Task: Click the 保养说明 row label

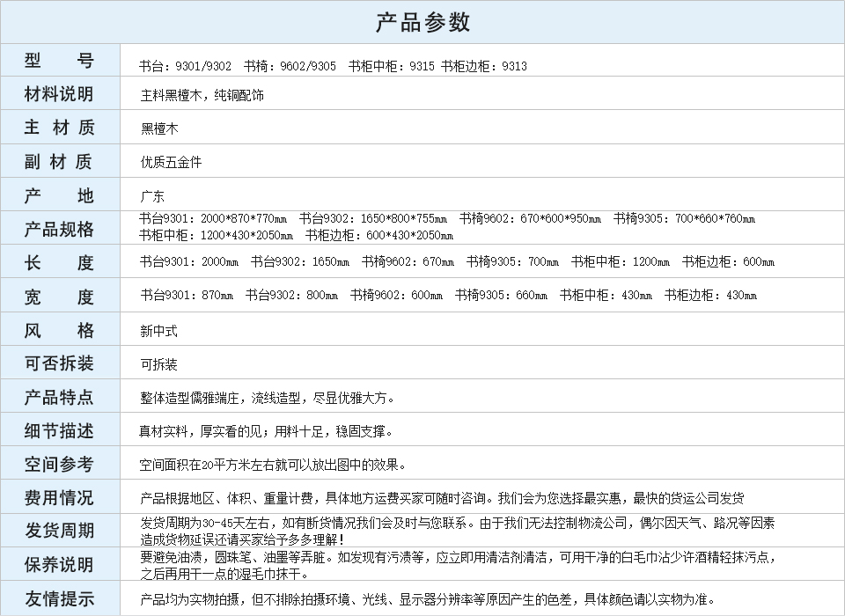Action: 59,564
